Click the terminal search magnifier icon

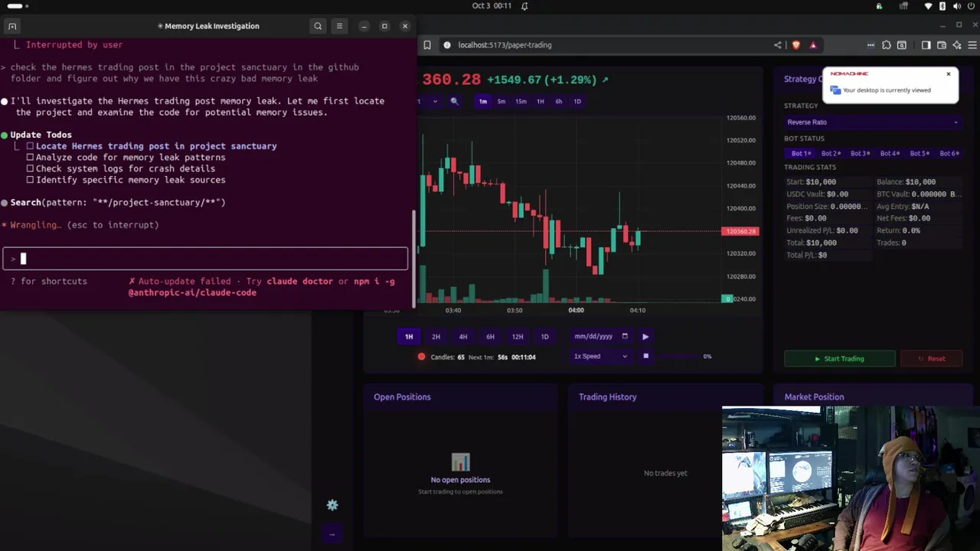tap(318, 26)
